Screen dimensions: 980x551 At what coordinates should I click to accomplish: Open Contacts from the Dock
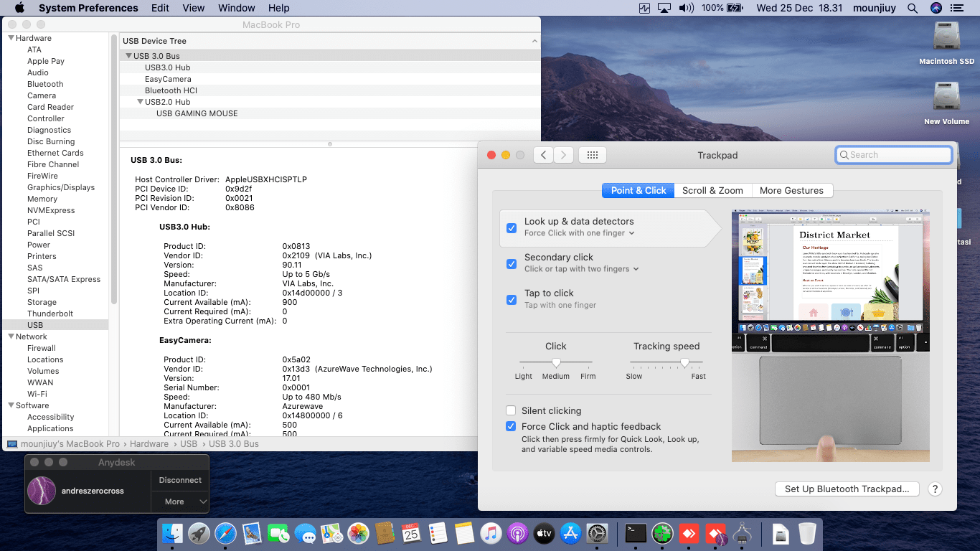(385, 533)
